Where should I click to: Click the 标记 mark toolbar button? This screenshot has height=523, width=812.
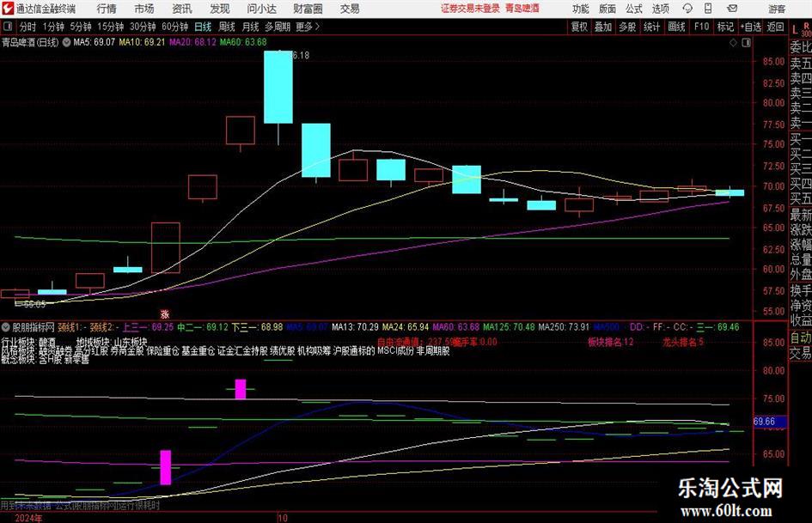pyautogui.click(x=725, y=27)
